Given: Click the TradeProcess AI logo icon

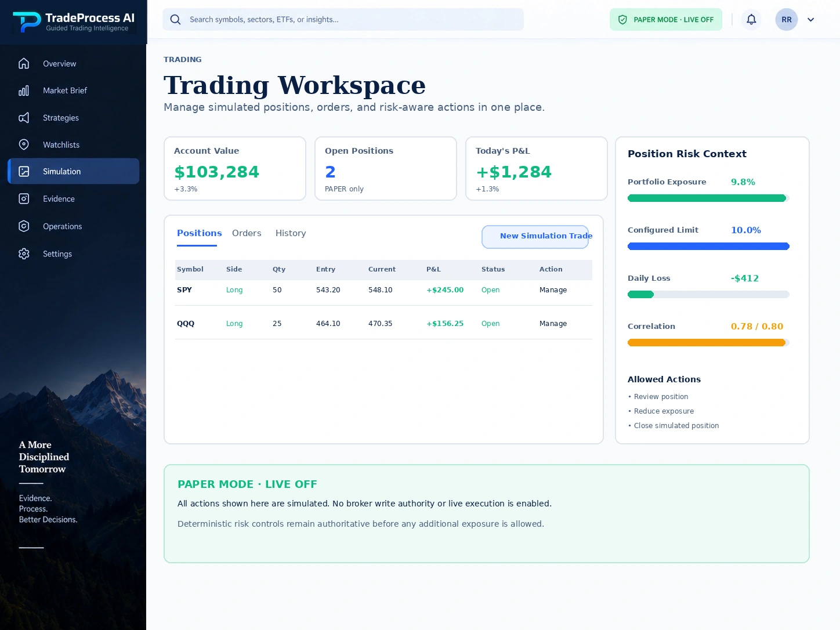Looking at the screenshot, I should point(27,22).
